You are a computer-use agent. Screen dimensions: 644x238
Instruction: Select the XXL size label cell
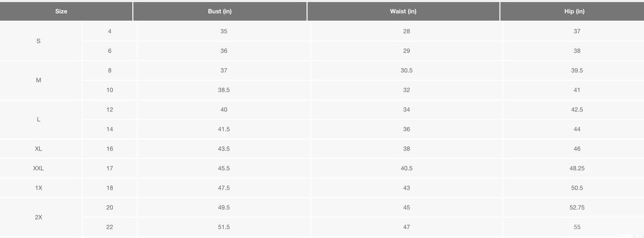[x=38, y=168]
